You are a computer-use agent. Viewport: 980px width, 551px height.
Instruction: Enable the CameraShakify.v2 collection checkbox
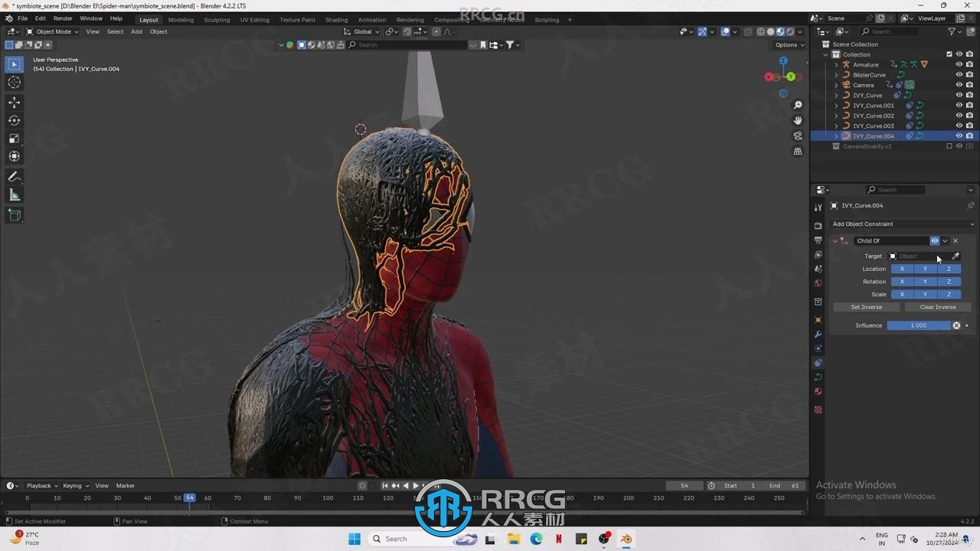point(949,146)
